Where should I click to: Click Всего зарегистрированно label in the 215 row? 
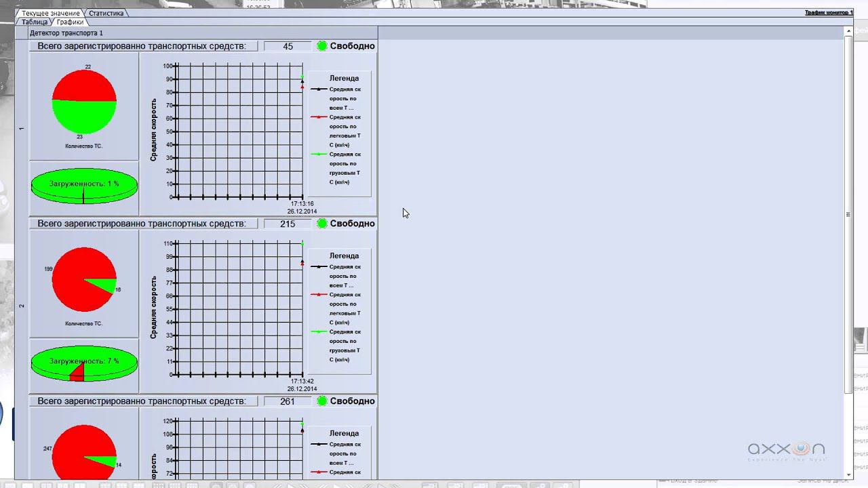(x=142, y=224)
